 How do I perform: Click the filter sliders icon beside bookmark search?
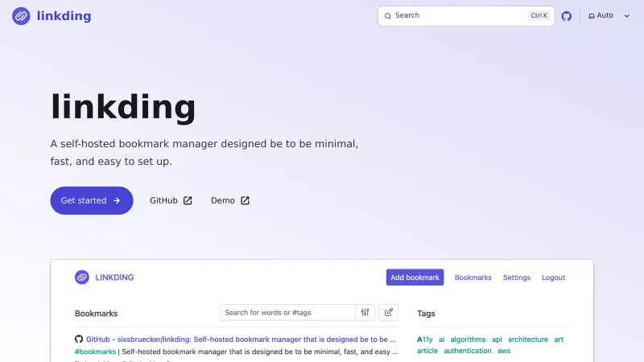coord(365,312)
